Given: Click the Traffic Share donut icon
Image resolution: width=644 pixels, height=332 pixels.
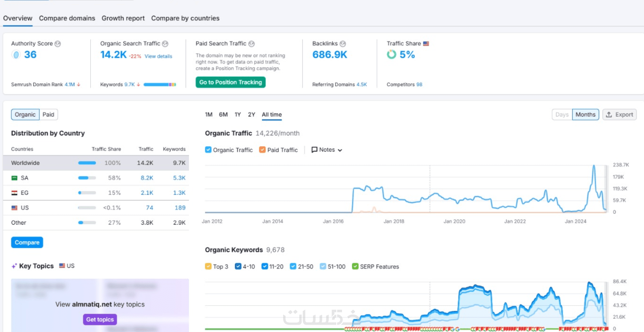Looking at the screenshot, I should [392, 55].
